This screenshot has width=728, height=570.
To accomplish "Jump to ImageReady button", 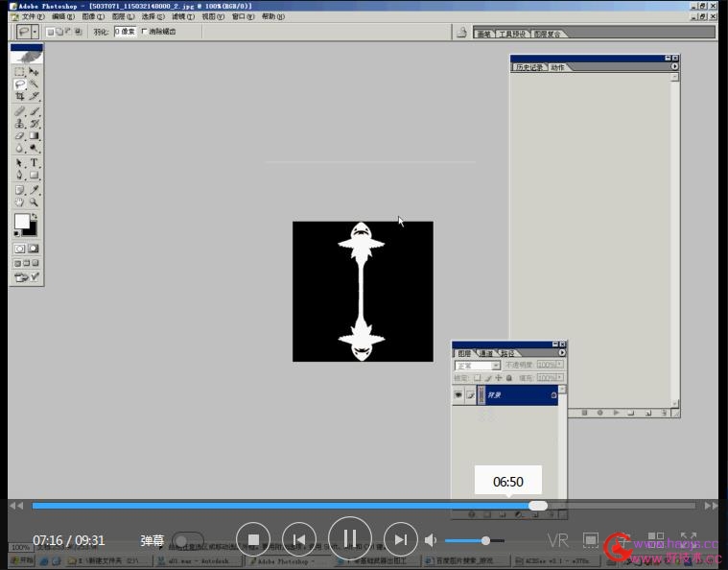I will tap(21, 277).
